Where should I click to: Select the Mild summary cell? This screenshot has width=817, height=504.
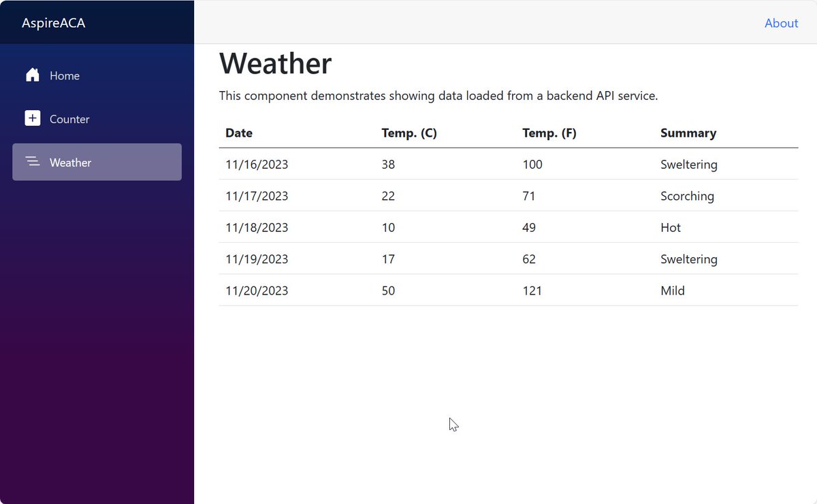click(672, 290)
